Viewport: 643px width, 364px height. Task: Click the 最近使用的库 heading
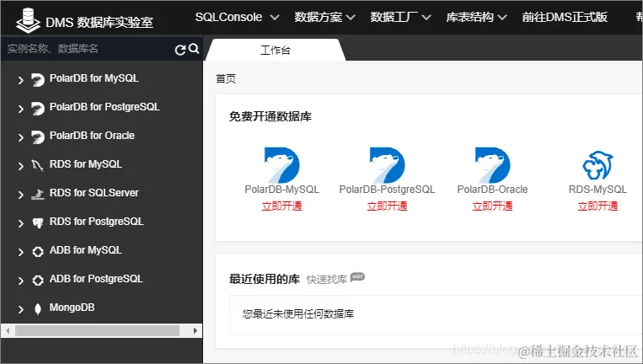pos(265,279)
